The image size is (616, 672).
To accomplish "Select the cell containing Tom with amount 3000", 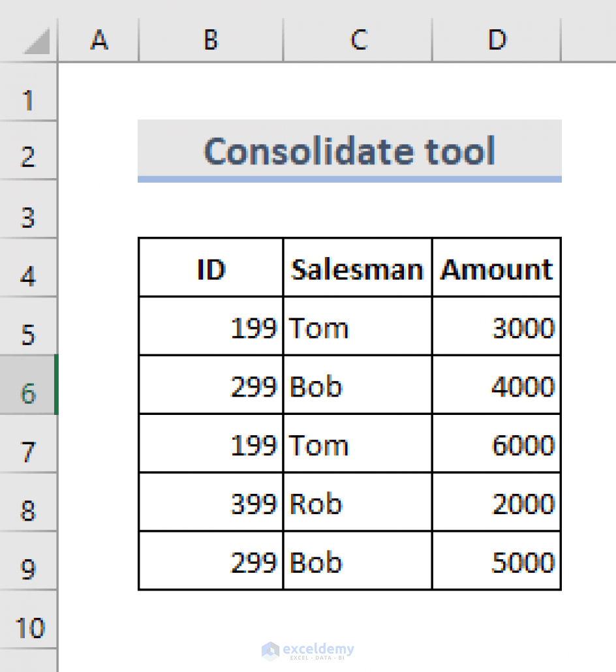I will coord(358,326).
